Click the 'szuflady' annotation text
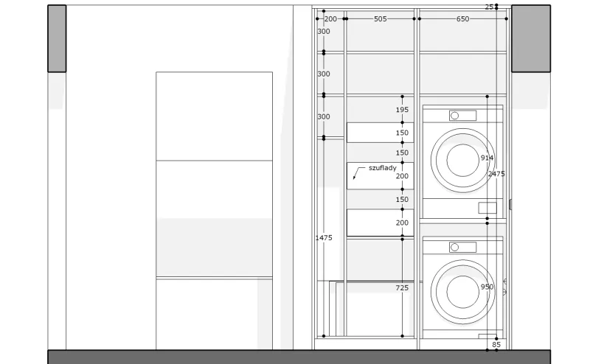 pyautogui.click(x=382, y=168)
